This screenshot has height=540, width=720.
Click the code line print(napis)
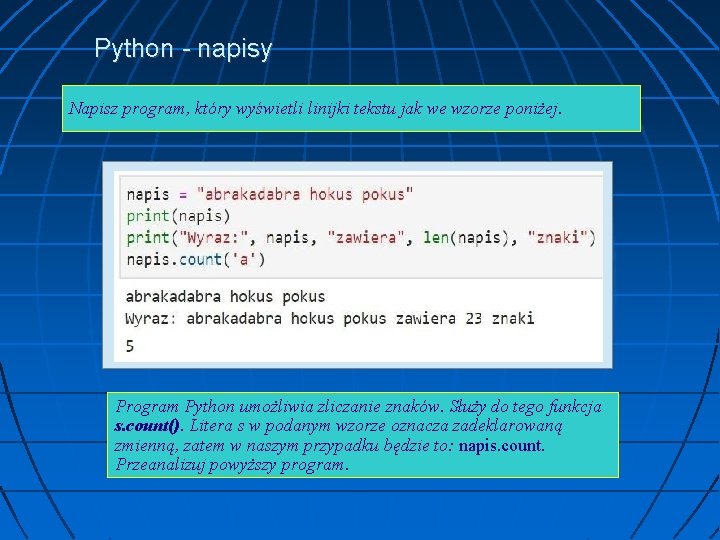(178, 216)
